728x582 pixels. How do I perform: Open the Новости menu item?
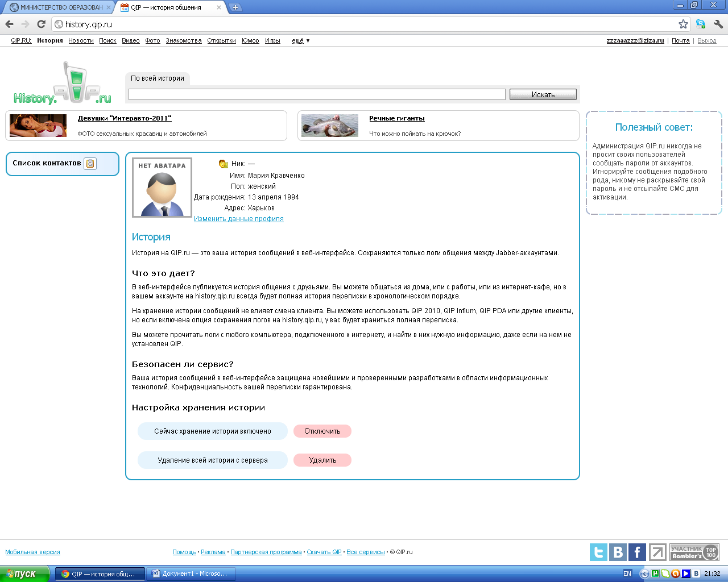(x=81, y=40)
